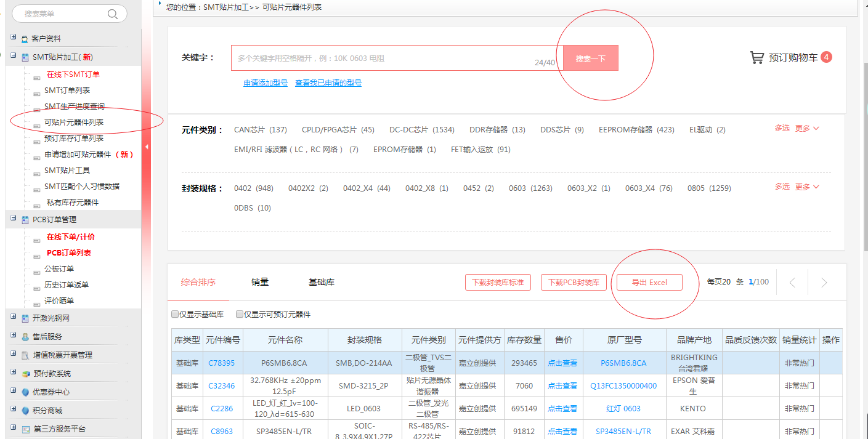The width and height of the screenshot is (868, 439).
Task: Click the keyword search input field
Action: (x=382, y=58)
